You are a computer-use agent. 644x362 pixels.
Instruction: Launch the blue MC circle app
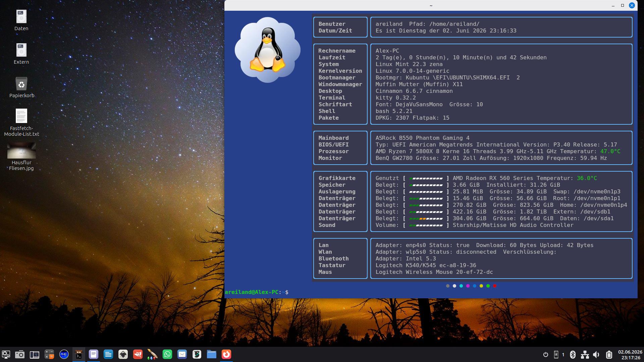[x=64, y=354]
